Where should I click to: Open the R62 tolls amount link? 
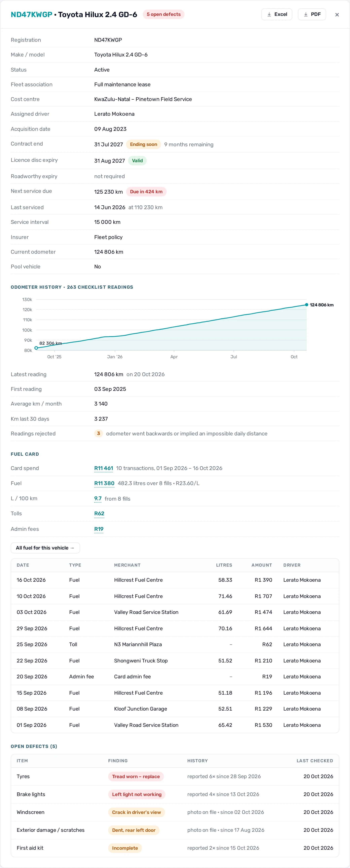click(x=99, y=514)
